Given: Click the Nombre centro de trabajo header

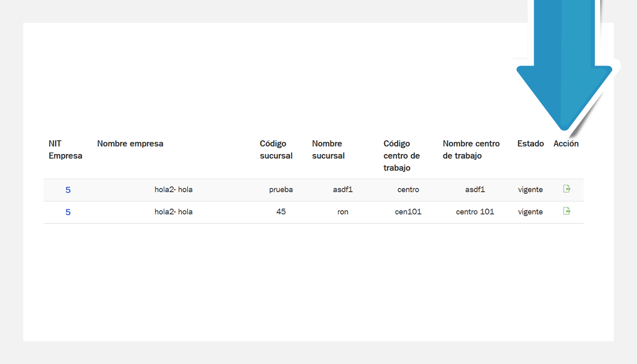Looking at the screenshot, I should [471, 150].
